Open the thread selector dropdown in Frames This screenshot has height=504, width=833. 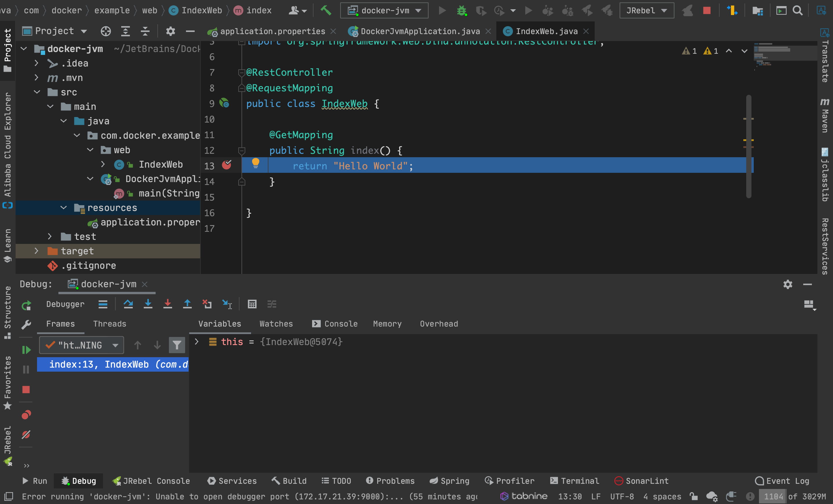(x=82, y=345)
